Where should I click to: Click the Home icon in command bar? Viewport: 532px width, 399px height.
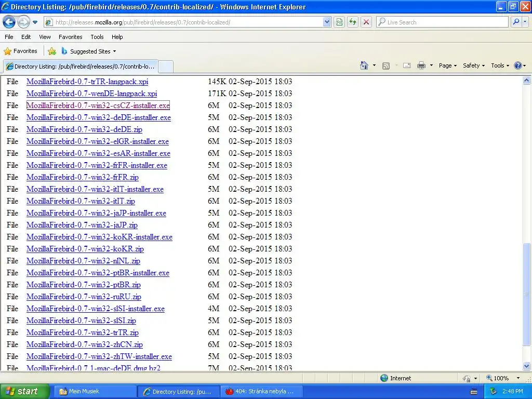tap(364, 65)
